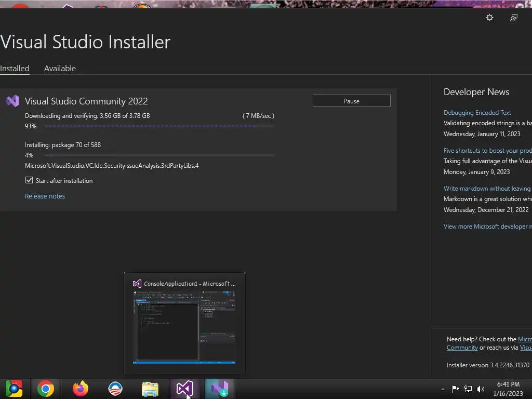This screenshot has width=532, height=399.
Task: Open the feedback icon at top right
Action: click(514, 18)
